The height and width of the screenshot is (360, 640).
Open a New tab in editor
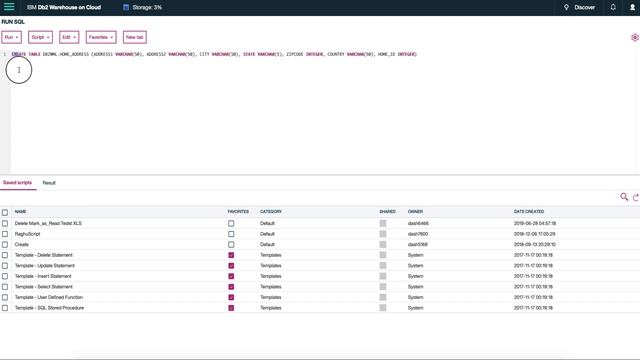135,37
